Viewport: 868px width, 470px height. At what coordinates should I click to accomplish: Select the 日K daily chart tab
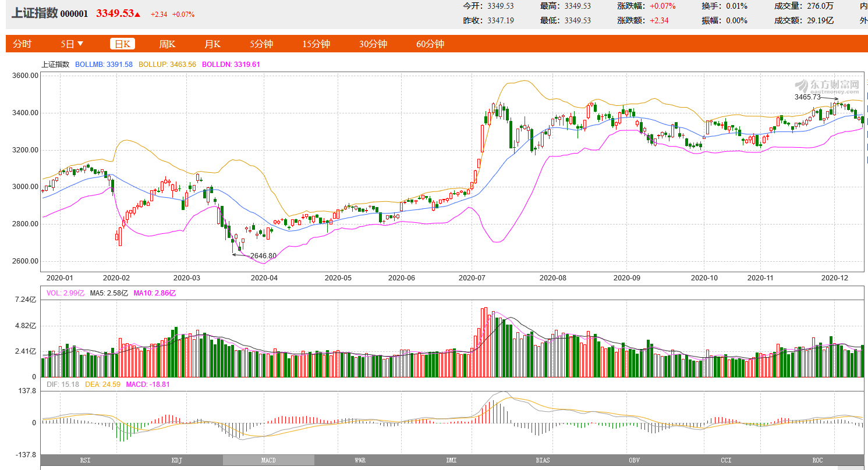[x=123, y=44]
